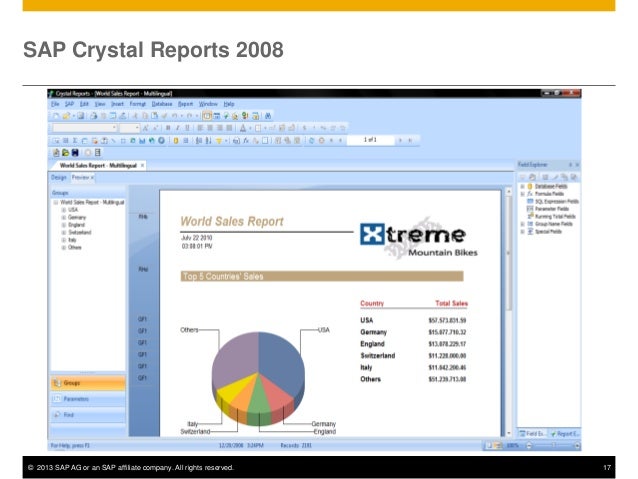Click the Parameters panel button
638x479 pixels.
point(88,399)
